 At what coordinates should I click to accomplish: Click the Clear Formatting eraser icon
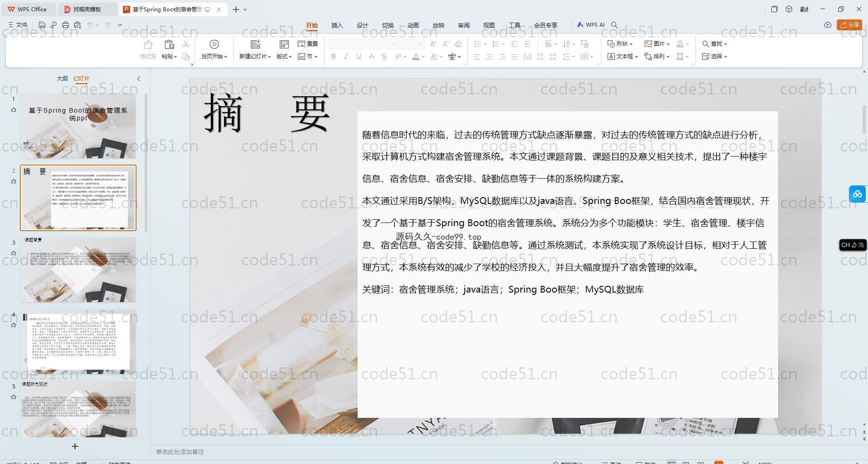[x=458, y=44]
